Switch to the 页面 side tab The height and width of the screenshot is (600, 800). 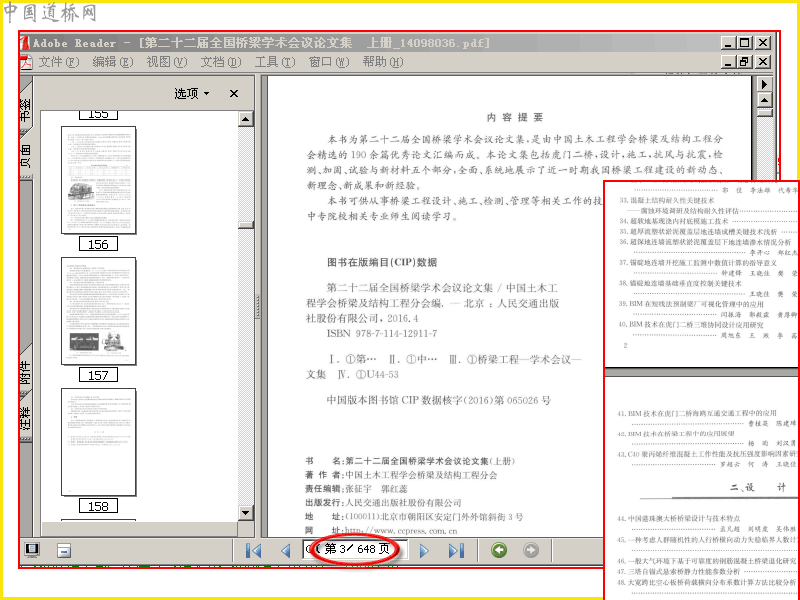coord(26,156)
